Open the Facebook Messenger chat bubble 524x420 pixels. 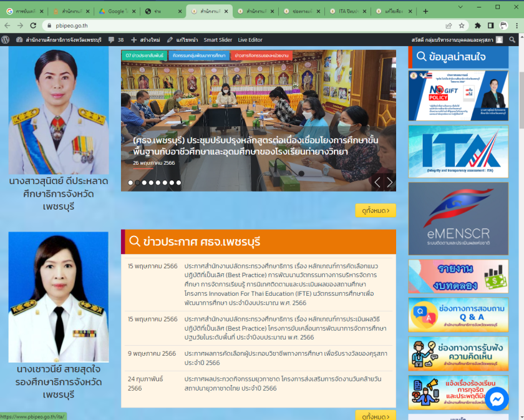pyautogui.click(x=497, y=399)
